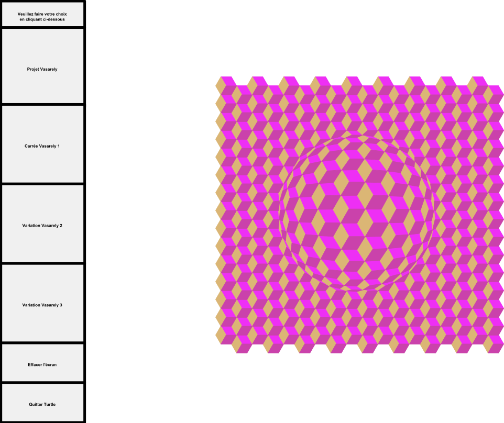Launch Variation Vasarely 3 drawing
Viewport: 504px width, 423px height.
pyautogui.click(x=42, y=303)
